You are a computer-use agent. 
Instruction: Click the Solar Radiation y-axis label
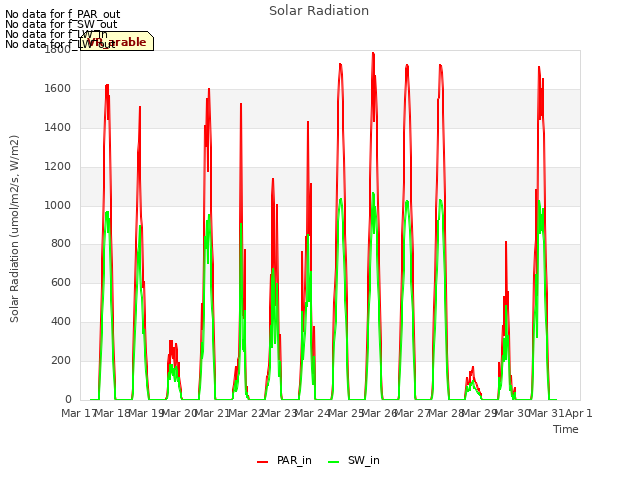[x=14, y=229]
